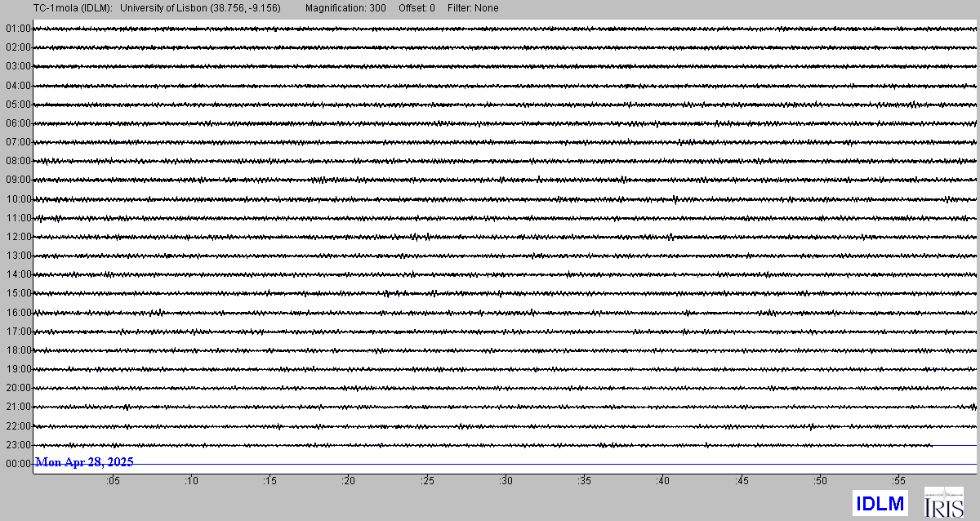980x521 pixels.
Task: Select the 05:00 hour label
Action: [18, 105]
